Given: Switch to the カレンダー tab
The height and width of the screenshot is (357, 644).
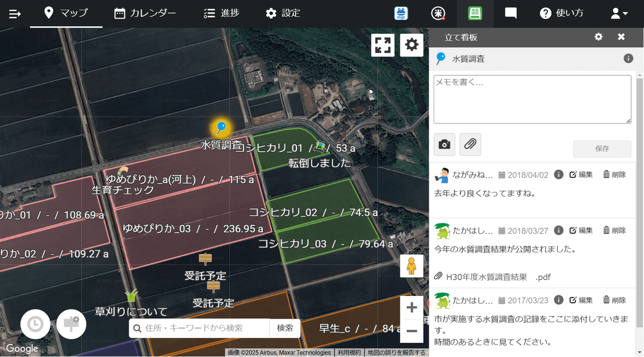Looking at the screenshot, I should 145,13.
